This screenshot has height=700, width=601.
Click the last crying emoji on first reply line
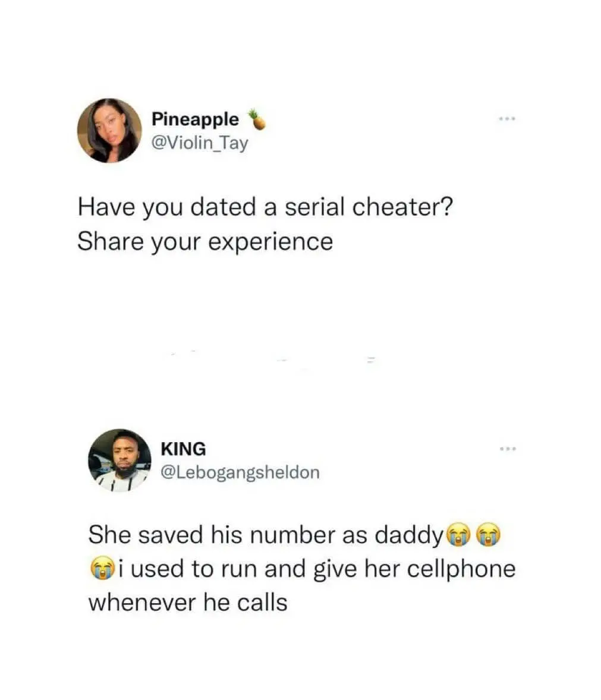pyautogui.click(x=488, y=534)
